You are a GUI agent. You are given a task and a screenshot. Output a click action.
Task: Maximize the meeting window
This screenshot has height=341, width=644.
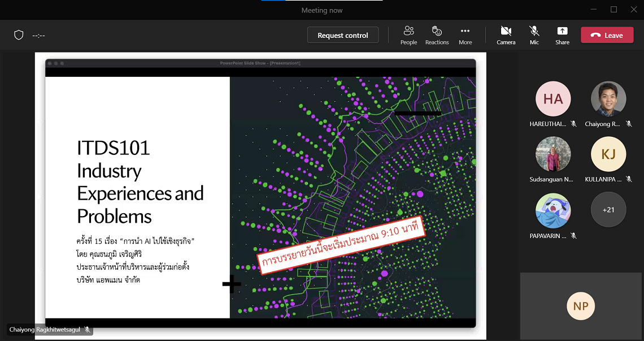click(613, 10)
